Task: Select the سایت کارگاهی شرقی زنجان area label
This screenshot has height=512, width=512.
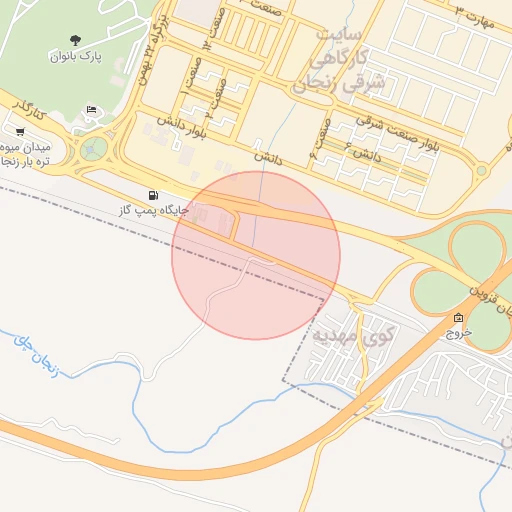Action: point(337,61)
